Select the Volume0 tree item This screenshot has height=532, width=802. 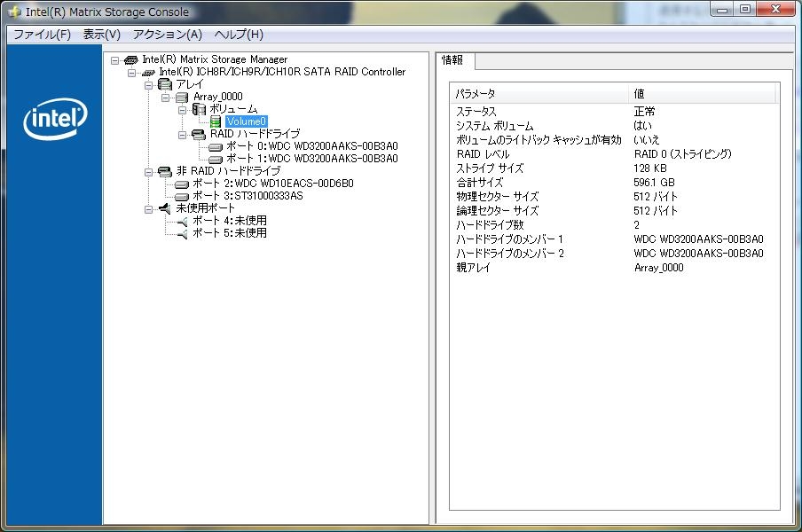[246, 121]
